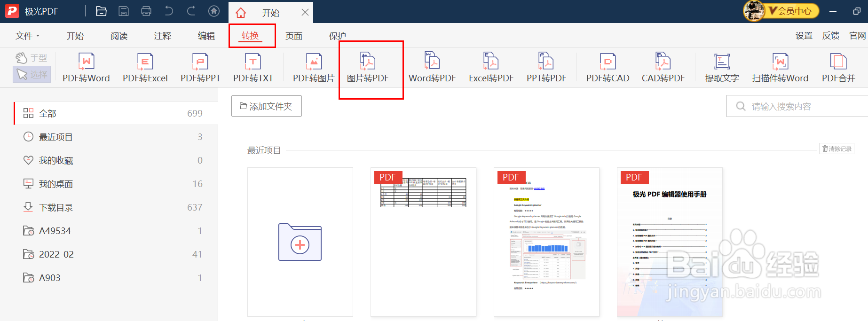
Task: Select folder A49534 in sidebar
Action: [116, 231]
